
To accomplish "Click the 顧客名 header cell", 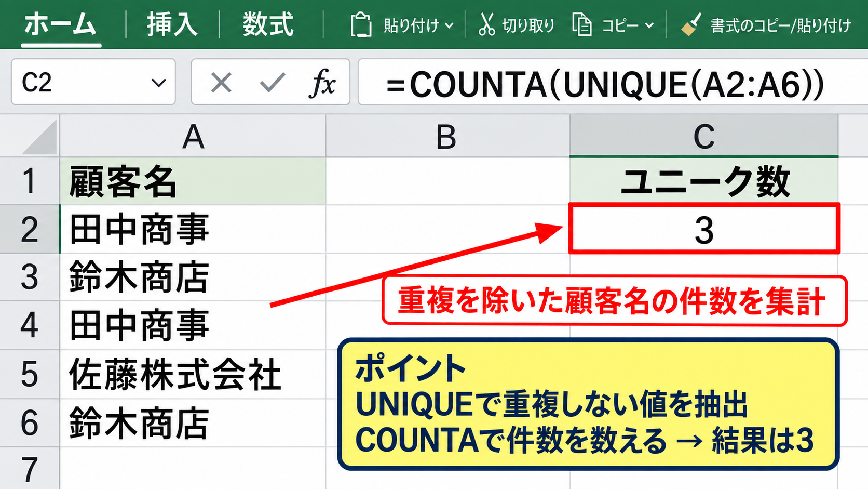I will (193, 181).
